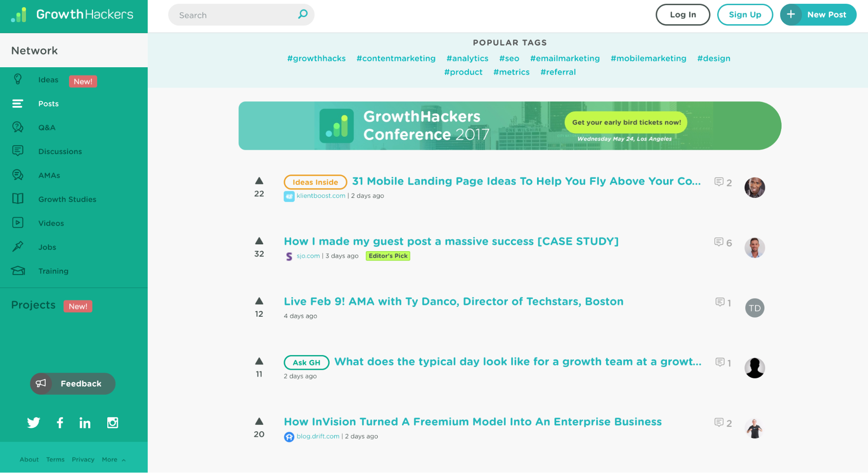Viewport: 868px width, 473px height.
Task: Open TD avatar on Ty Danco AMA
Action: pyautogui.click(x=755, y=308)
